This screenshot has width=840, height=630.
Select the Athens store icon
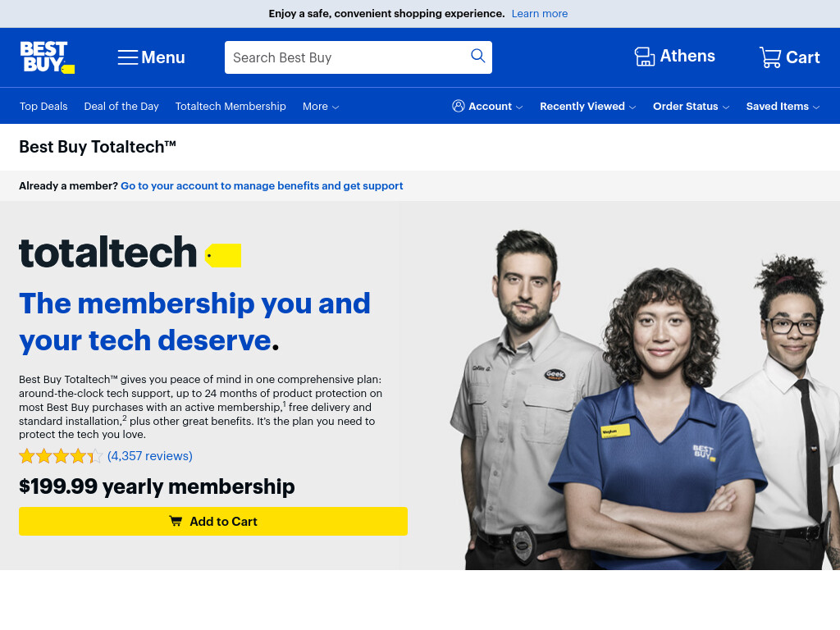(x=645, y=57)
